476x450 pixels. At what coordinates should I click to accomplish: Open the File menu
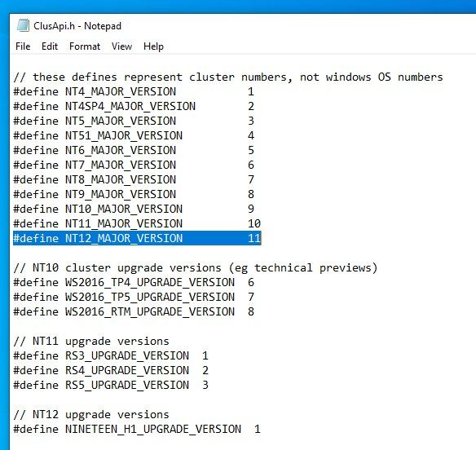(x=23, y=46)
